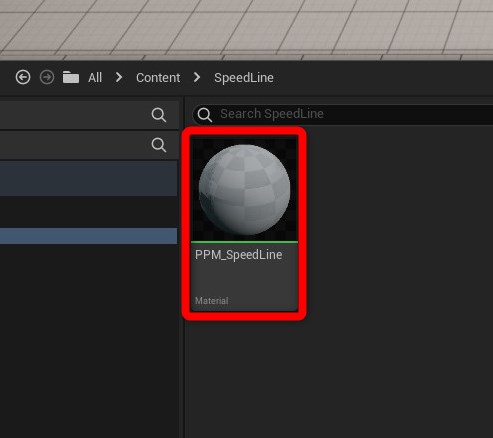Focus the upper search field in left panel
This screenshot has height=438, width=493.
tap(89, 115)
